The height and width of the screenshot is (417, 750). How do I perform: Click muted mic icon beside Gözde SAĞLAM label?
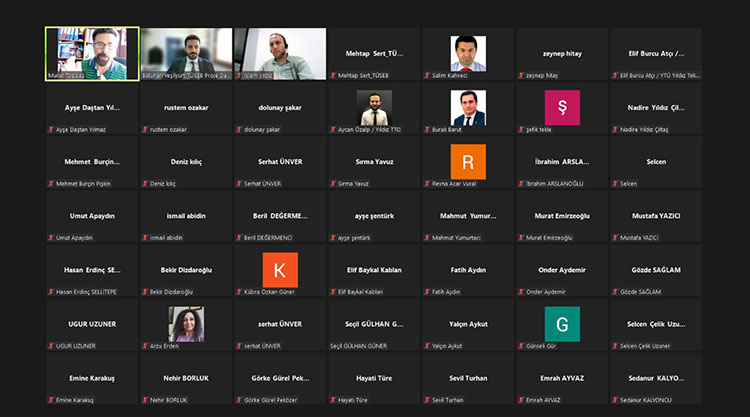click(614, 291)
